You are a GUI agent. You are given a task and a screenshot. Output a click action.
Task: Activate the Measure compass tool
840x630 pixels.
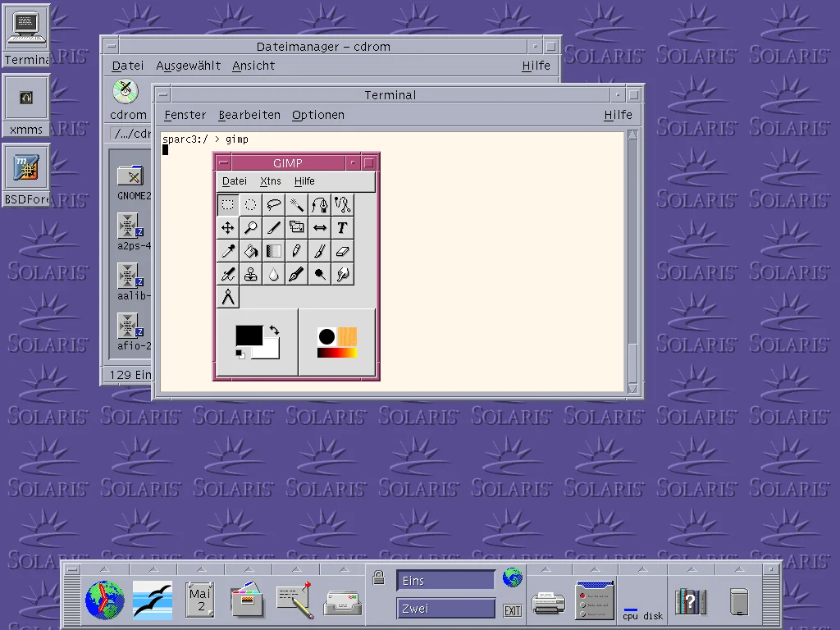pyautogui.click(x=228, y=297)
